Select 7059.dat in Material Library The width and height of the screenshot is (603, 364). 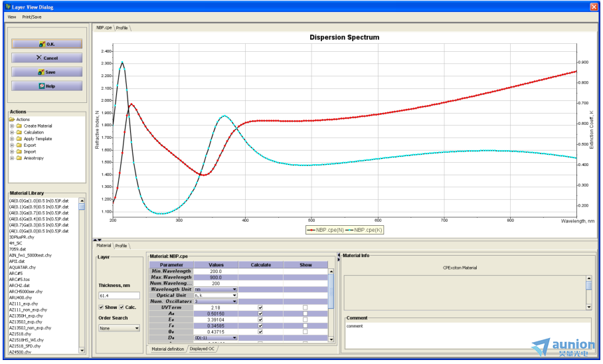click(18, 249)
